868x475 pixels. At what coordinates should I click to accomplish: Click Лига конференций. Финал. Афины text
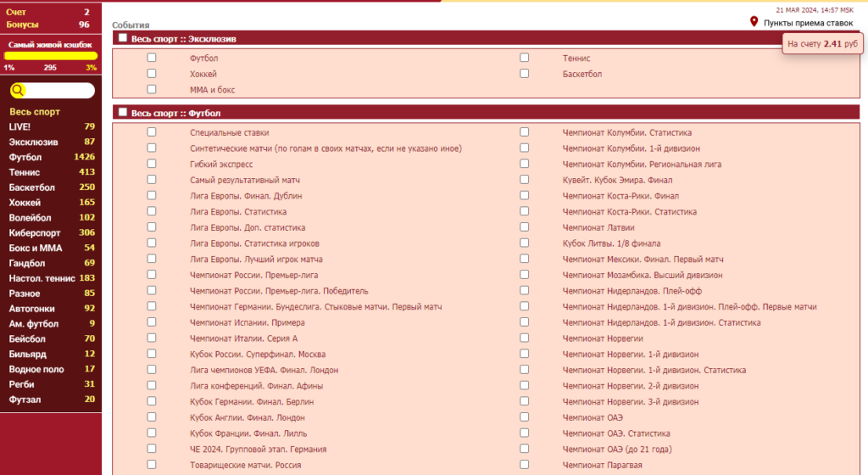pos(256,386)
